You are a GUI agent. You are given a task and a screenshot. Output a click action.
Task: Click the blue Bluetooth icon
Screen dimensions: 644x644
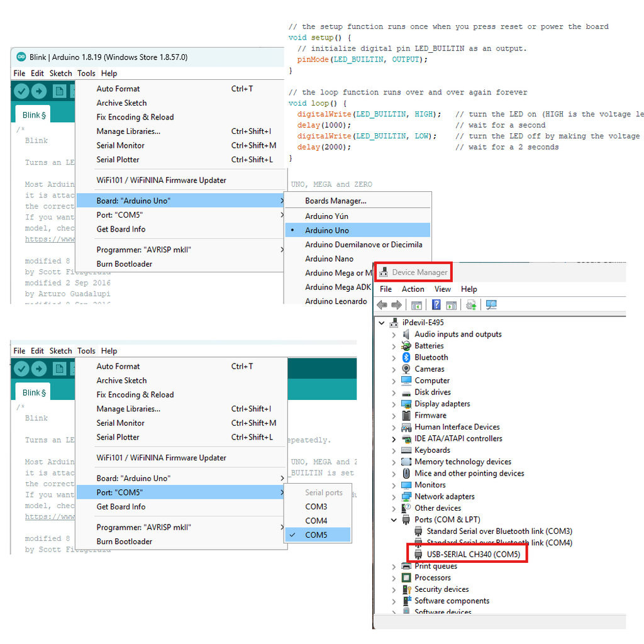[x=406, y=357]
